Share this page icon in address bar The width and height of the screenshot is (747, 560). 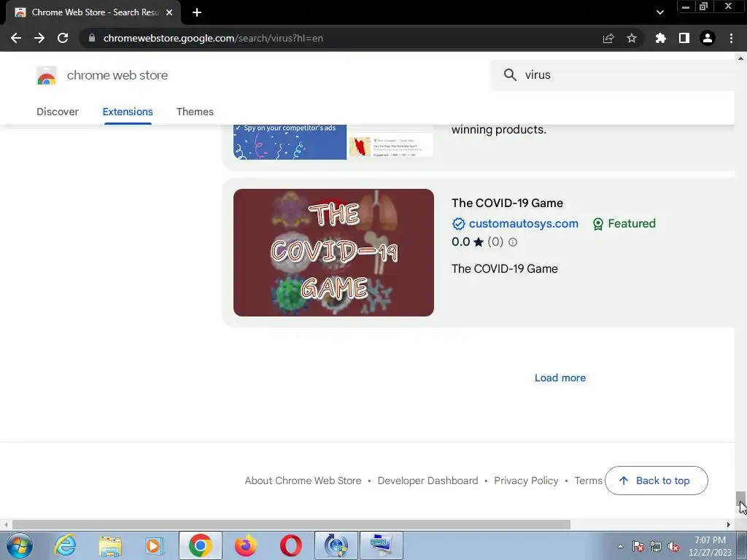[608, 38]
